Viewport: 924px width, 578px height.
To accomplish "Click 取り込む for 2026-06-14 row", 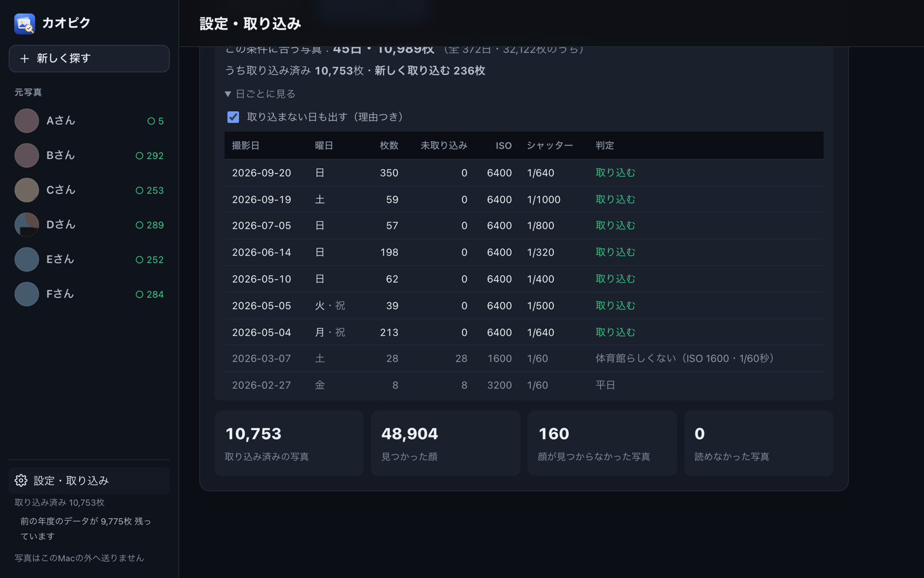I will coord(615,252).
